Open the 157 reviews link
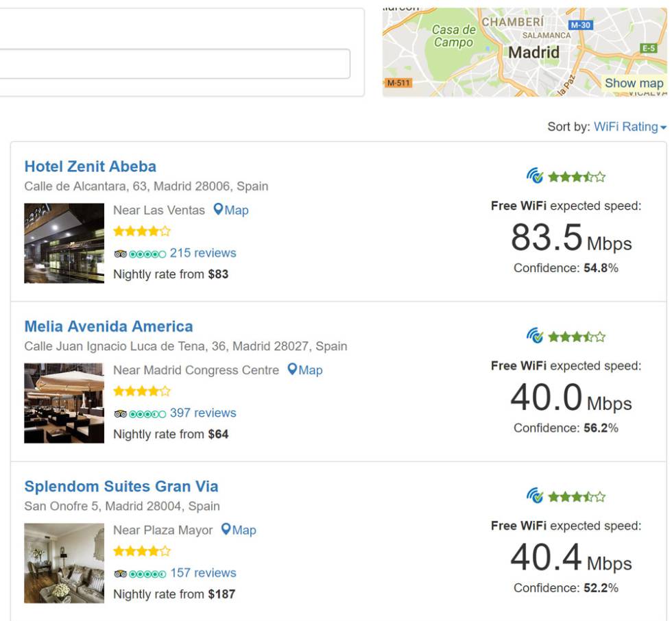The width and height of the screenshot is (672, 621). coord(203,572)
